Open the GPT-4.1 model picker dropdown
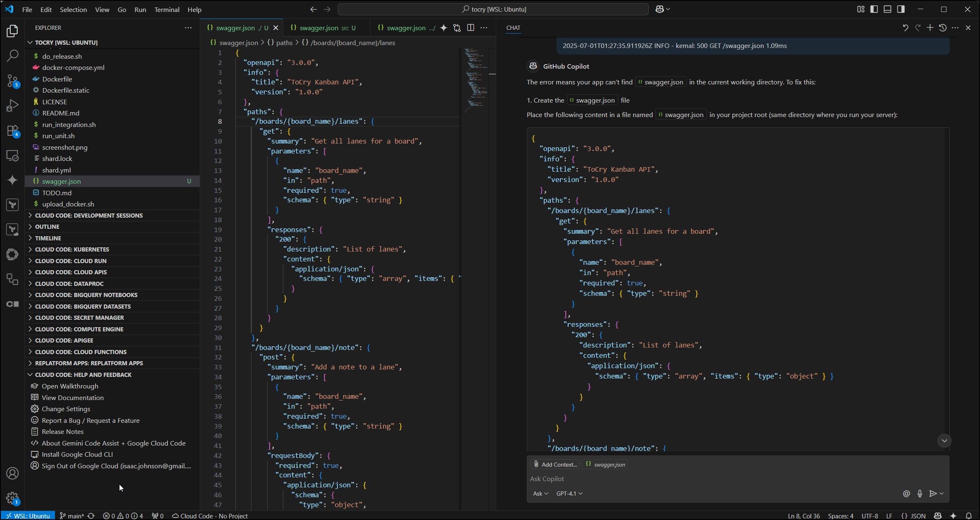The image size is (980, 520). tap(569, 494)
